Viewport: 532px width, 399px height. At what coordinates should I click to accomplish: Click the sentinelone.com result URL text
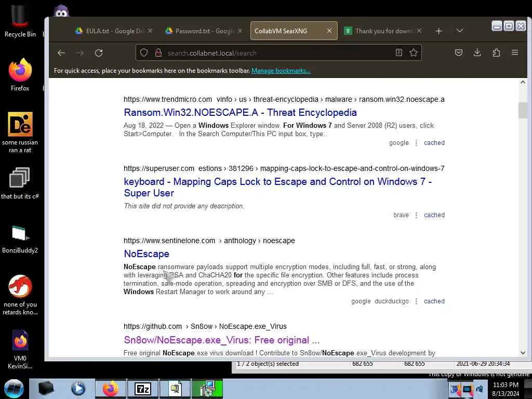209,241
